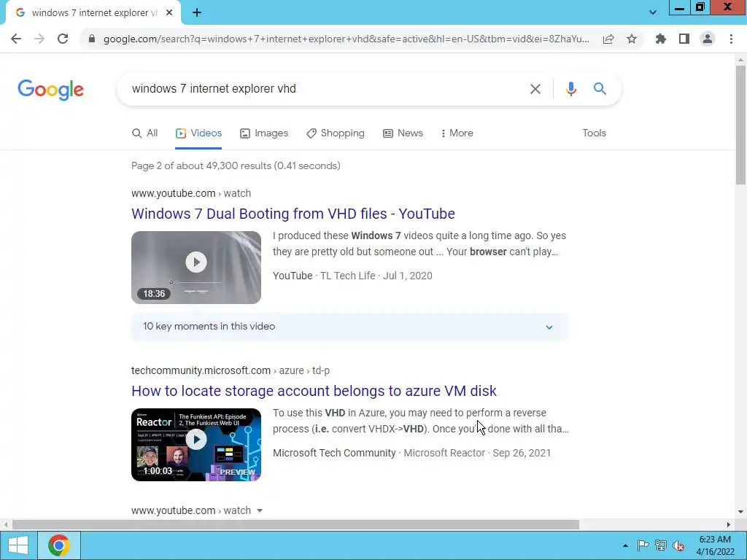Viewport: 747px width, 560px height.
Task: Switch to the Images tab
Action: click(x=264, y=133)
